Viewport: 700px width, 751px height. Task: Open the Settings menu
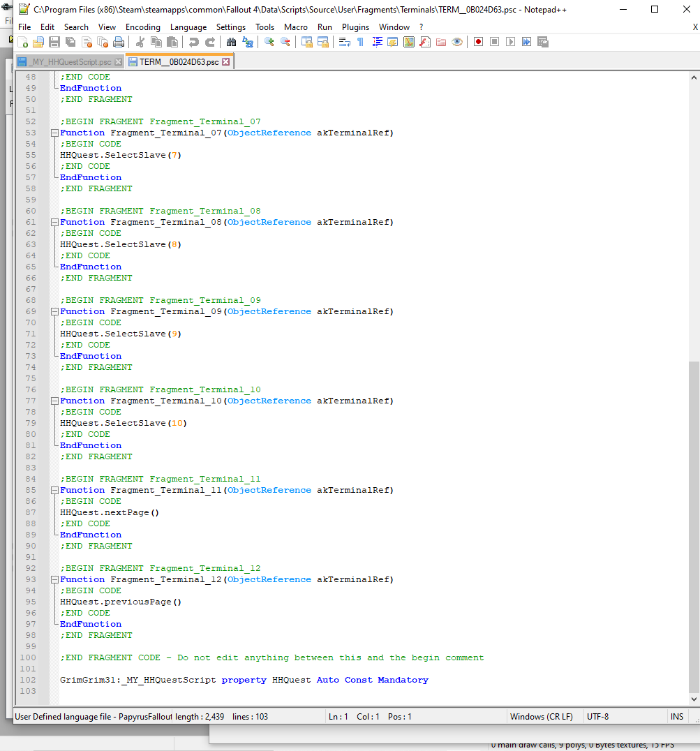231,27
